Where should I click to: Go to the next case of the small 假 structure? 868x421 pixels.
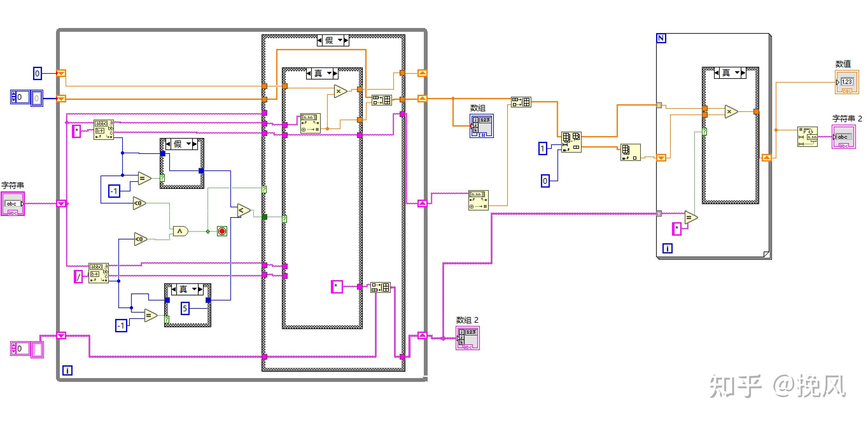tap(195, 144)
